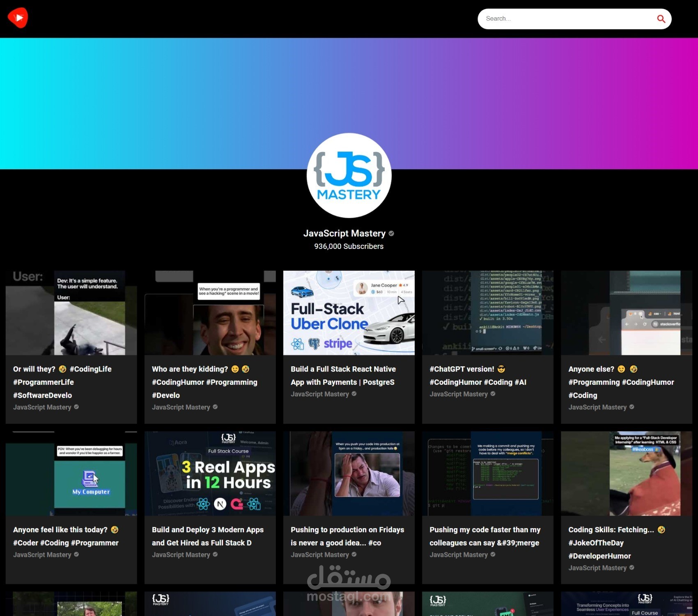Click the verified check under "Who are they kidding?"

[x=215, y=407]
